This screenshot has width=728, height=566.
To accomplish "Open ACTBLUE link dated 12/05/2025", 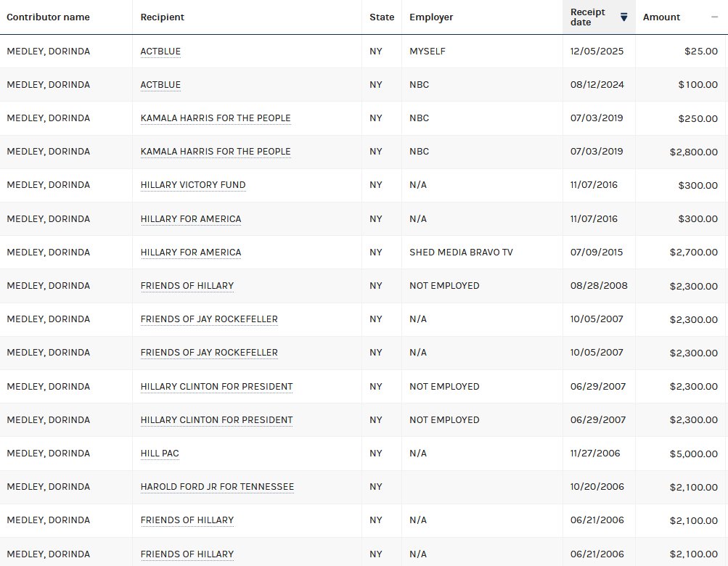I will pos(160,52).
